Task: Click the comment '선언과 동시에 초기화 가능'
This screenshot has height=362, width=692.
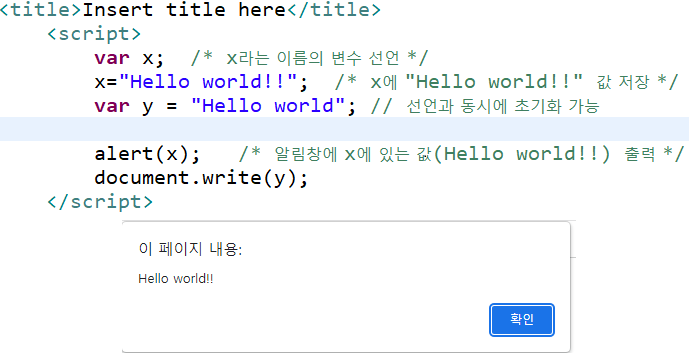Action: point(485,106)
